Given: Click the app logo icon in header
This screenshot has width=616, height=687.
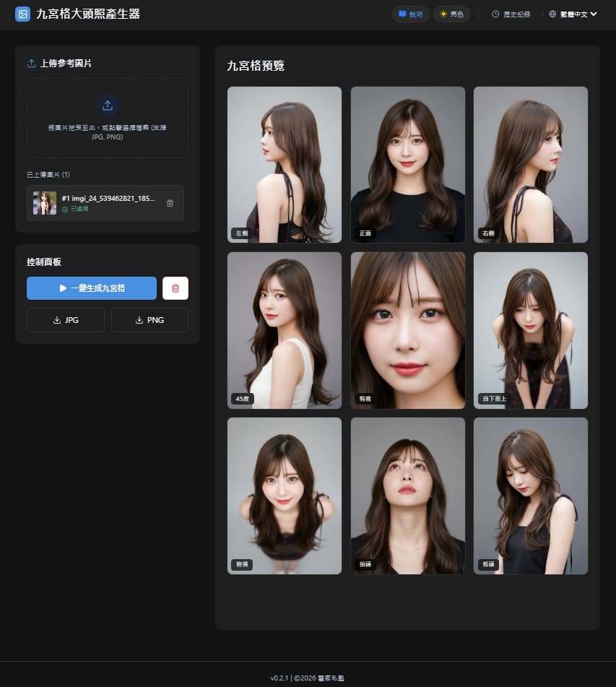Looking at the screenshot, I should [x=23, y=14].
